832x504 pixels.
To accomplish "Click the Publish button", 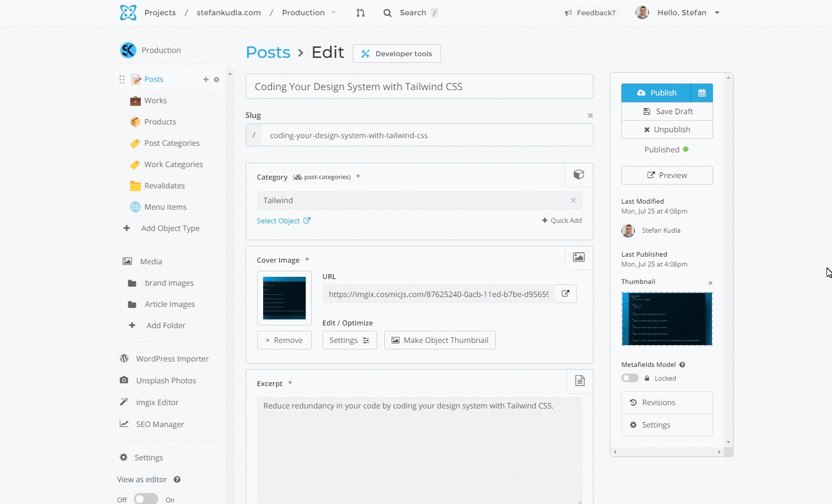I will pos(656,93).
